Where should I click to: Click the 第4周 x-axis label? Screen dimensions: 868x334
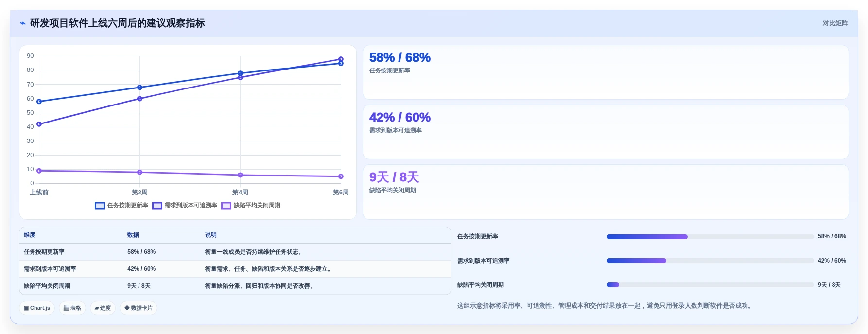pyautogui.click(x=240, y=193)
